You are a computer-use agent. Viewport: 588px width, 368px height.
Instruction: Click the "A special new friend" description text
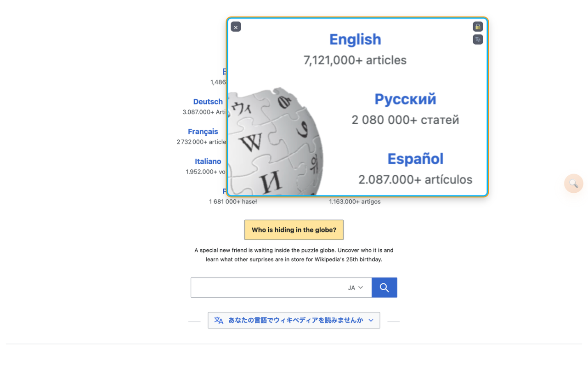[294, 255]
